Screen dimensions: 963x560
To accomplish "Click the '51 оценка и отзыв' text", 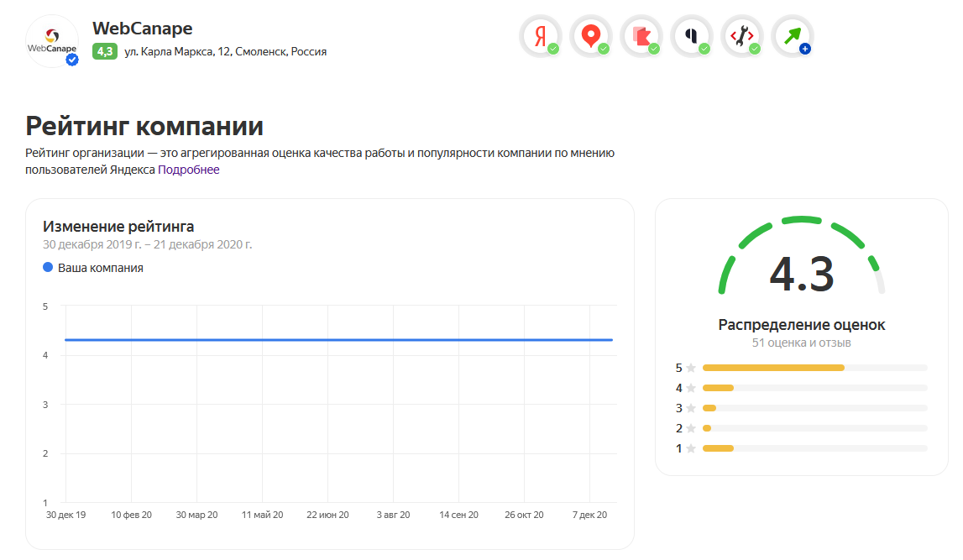I will coord(802,343).
